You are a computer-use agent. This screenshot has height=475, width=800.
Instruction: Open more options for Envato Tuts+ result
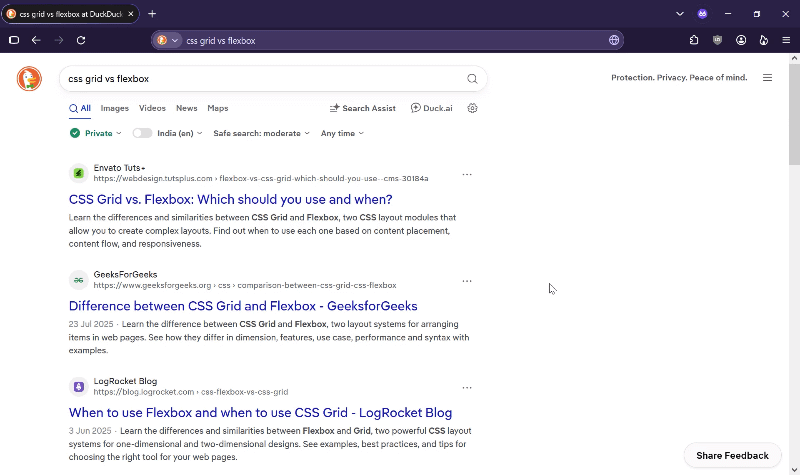[467, 174]
